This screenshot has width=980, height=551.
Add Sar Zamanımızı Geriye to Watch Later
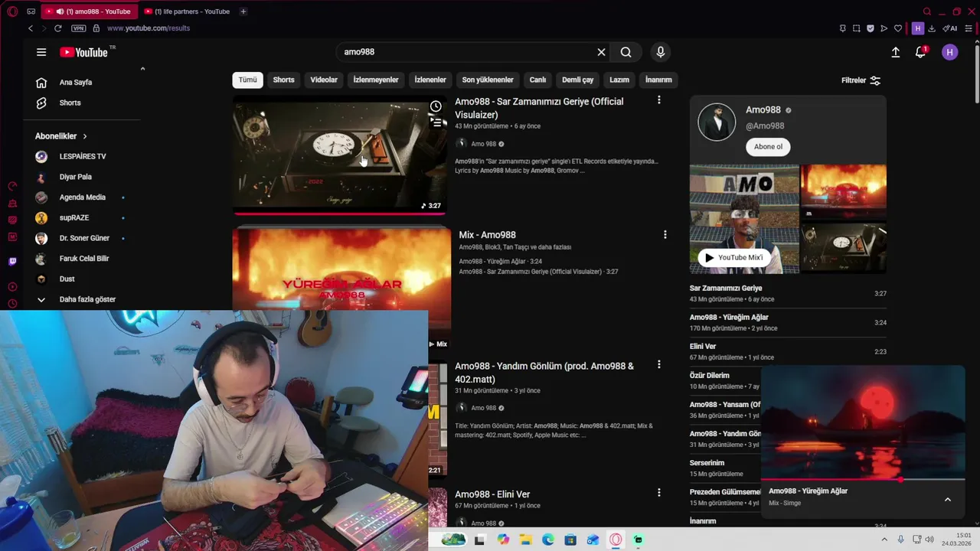pos(436,106)
